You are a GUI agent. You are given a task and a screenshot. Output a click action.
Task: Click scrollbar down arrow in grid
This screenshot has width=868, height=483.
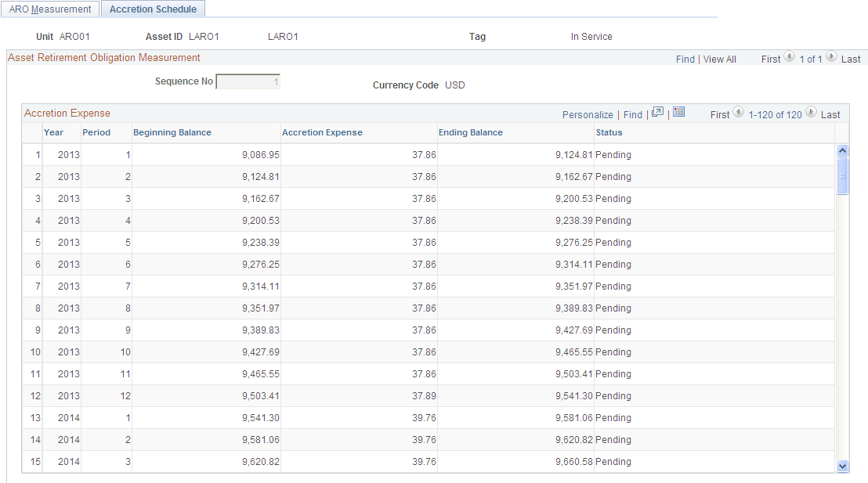tap(842, 467)
